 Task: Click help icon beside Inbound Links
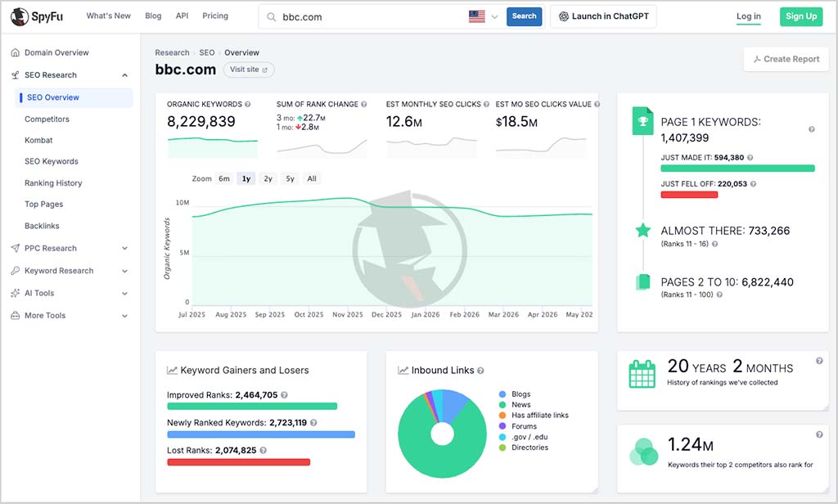point(480,371)
